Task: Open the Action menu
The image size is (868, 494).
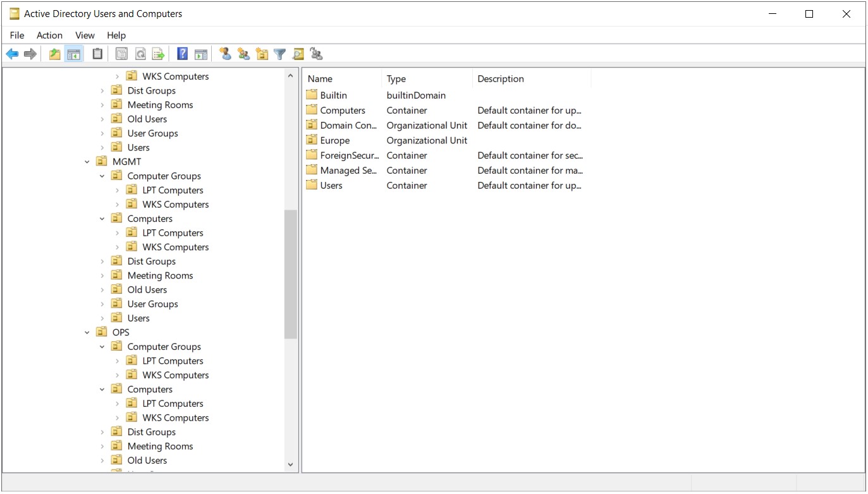Action: coord(49,35)
